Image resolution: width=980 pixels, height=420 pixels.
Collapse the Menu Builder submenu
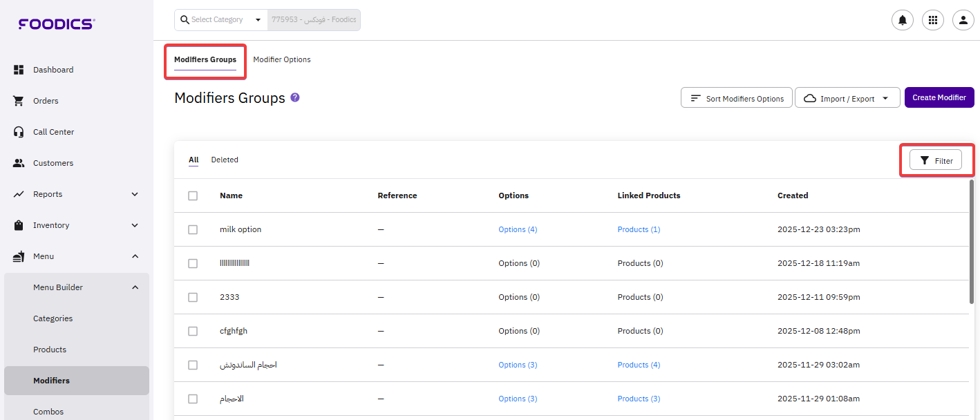pos(135,287)
